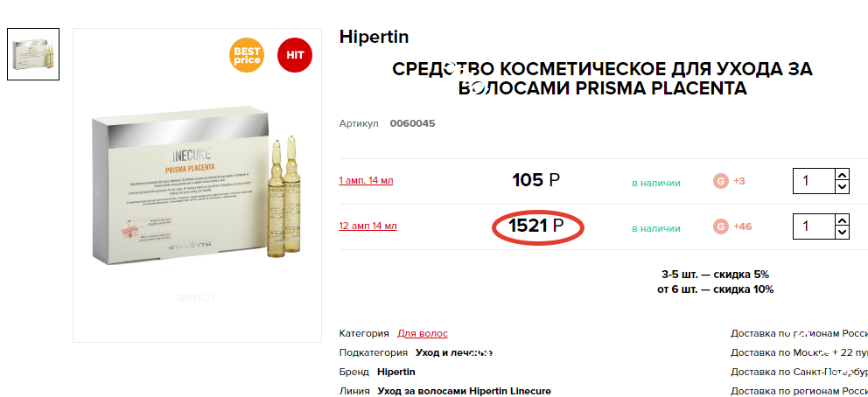Increase quantity for 12 ampoules row
Viewport: 868px width, 397px height.
coord(842,220)
